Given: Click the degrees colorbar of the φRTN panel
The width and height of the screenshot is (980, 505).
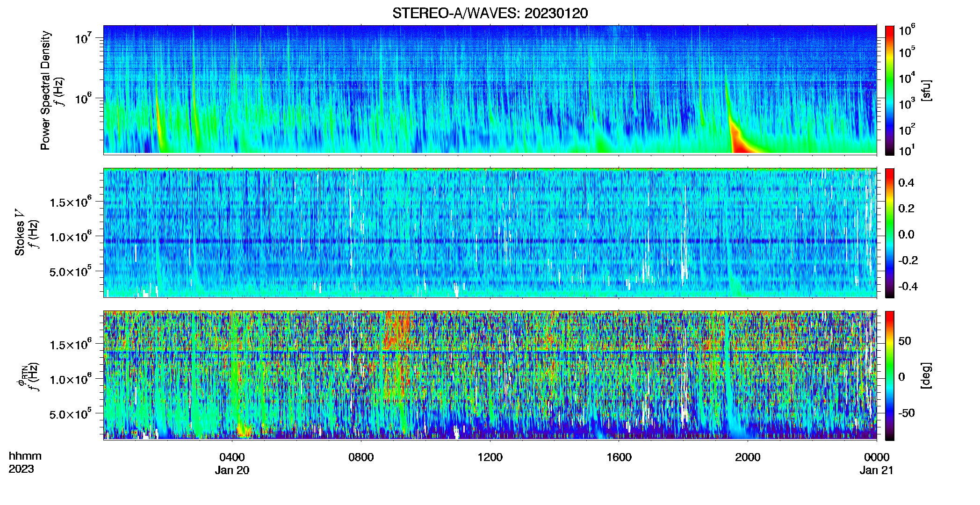Looking at the screenshot, I should [x=890, y=375].
